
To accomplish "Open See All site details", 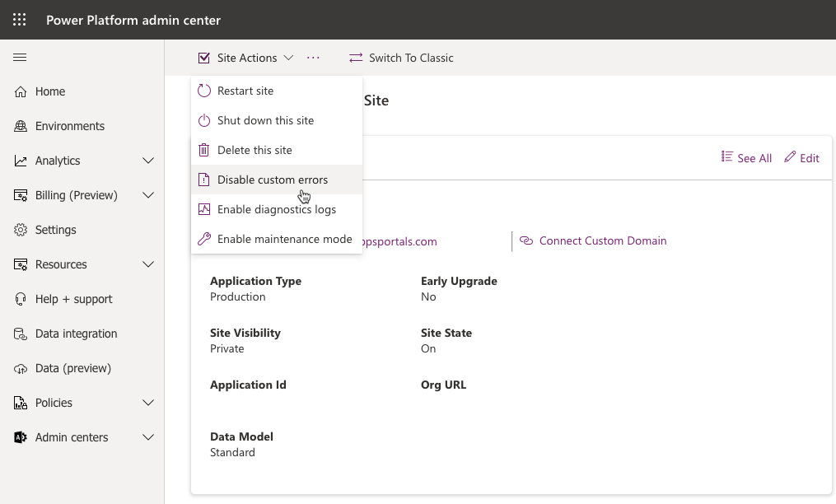I will click(x=754, y=158).
